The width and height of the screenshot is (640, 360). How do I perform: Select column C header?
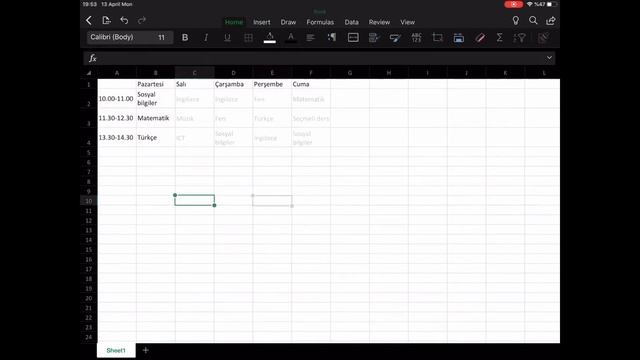[x=195, y=73]
